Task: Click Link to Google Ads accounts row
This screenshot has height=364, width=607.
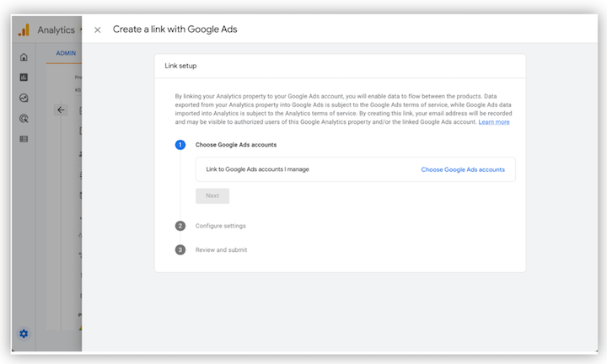Action: [x=257, y=169]
